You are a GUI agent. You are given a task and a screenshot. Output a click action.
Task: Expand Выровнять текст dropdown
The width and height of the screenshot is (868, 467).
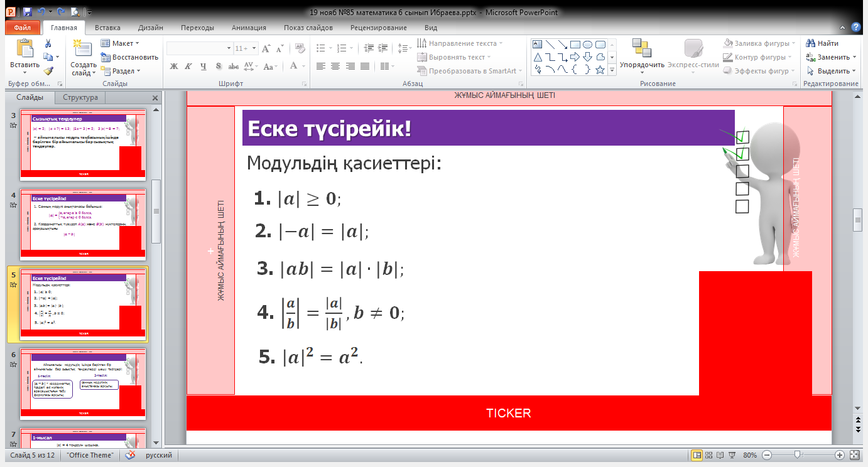(x=455, y=57)
